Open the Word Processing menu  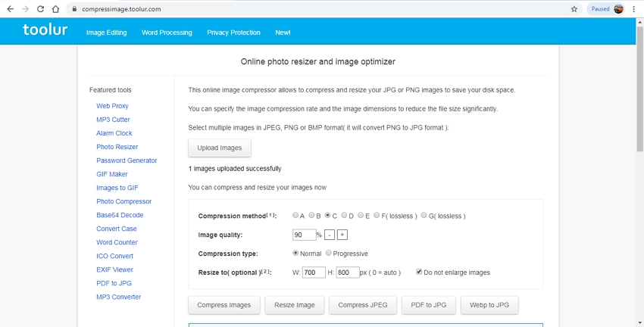(167, 33)
